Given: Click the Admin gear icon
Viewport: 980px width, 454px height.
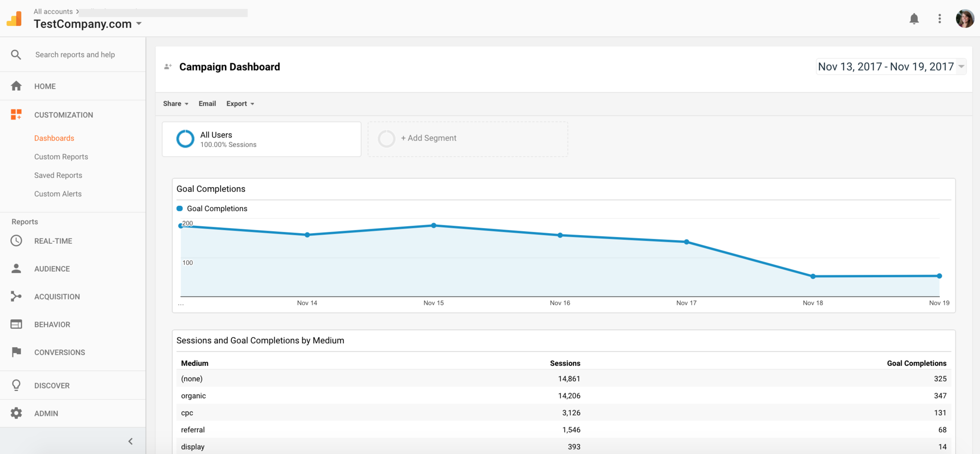Looking at the screenshot, I should point(16,413).
